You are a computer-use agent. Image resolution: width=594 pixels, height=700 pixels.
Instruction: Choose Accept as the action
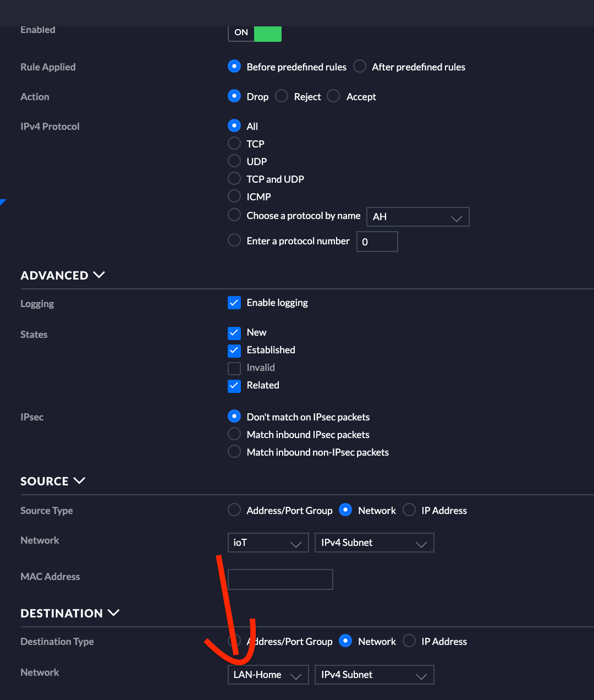[333, 96]
